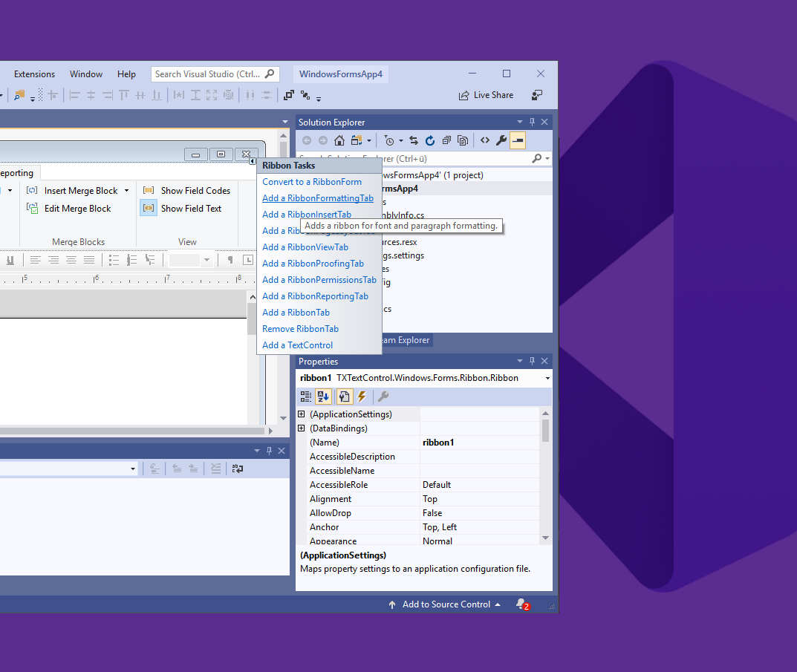The height and width of the screenshot is (672, 797).
Task: Collapse all items in Solution Explorer
Action: [x=447, y=140]
